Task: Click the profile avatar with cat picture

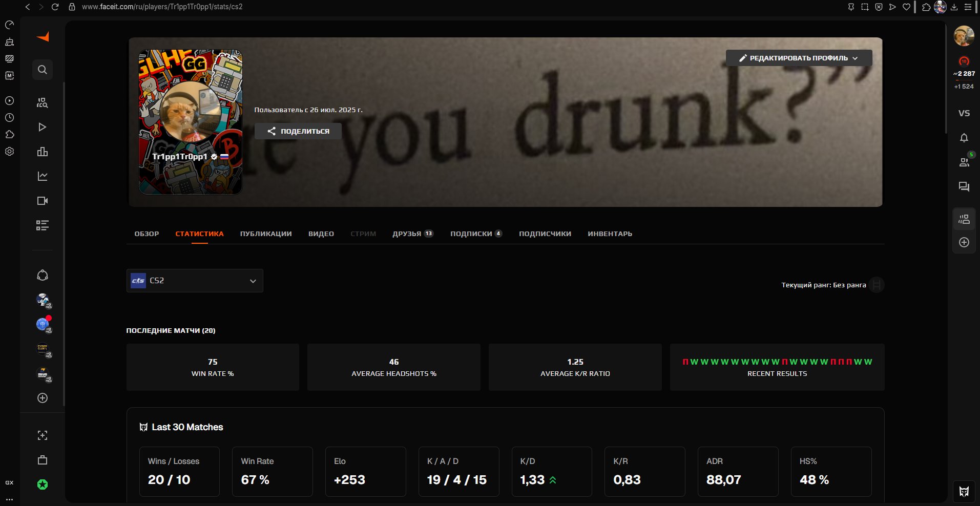Action: point(190,112)
